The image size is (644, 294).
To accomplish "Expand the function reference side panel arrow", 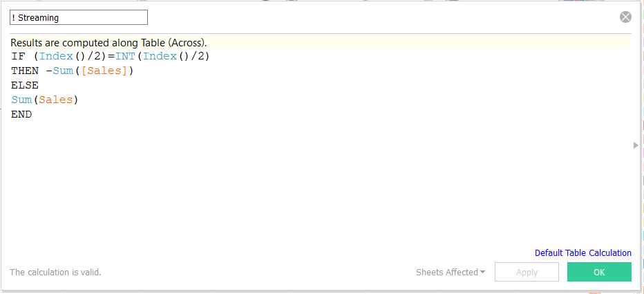I will tap(636, 145).
